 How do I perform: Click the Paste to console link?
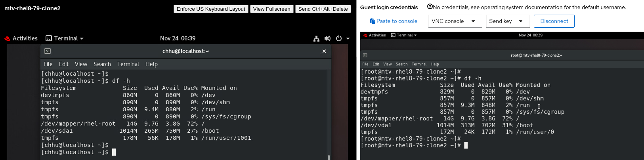coord(393,21)
